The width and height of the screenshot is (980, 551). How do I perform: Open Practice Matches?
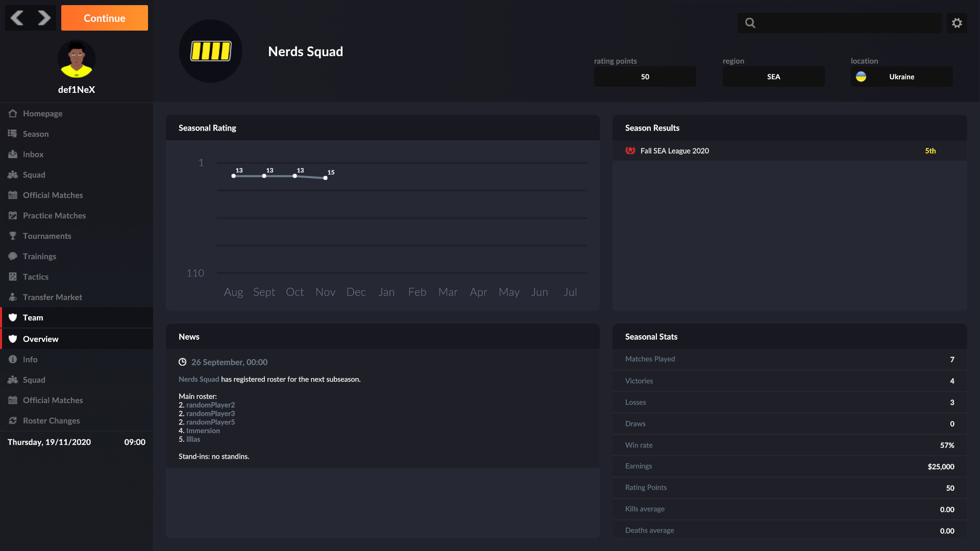[x=54, y=215]
